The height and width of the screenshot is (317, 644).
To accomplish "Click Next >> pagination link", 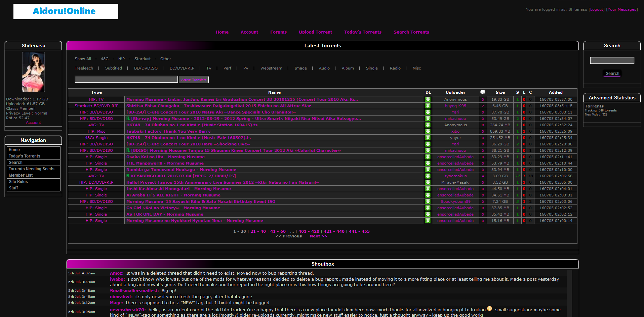I will coord(318,236).
